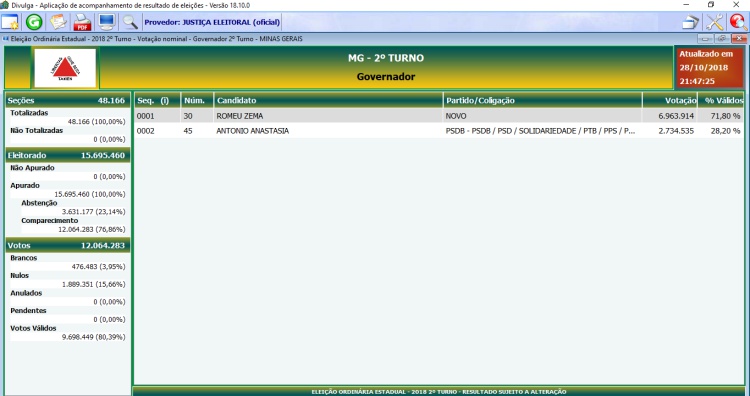Screen dimensions: 750x396
Task: Close the inner election results window
Action: click(739, 39)
